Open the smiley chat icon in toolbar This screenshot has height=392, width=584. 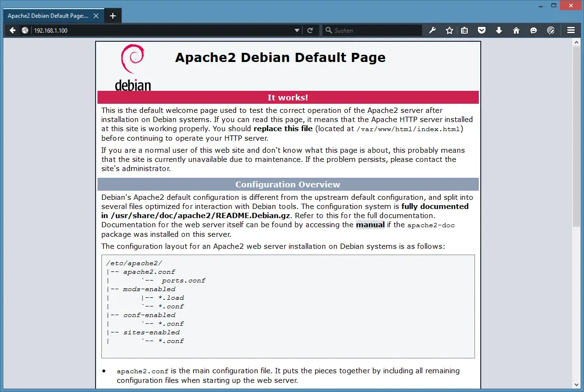tap(534, 30)
